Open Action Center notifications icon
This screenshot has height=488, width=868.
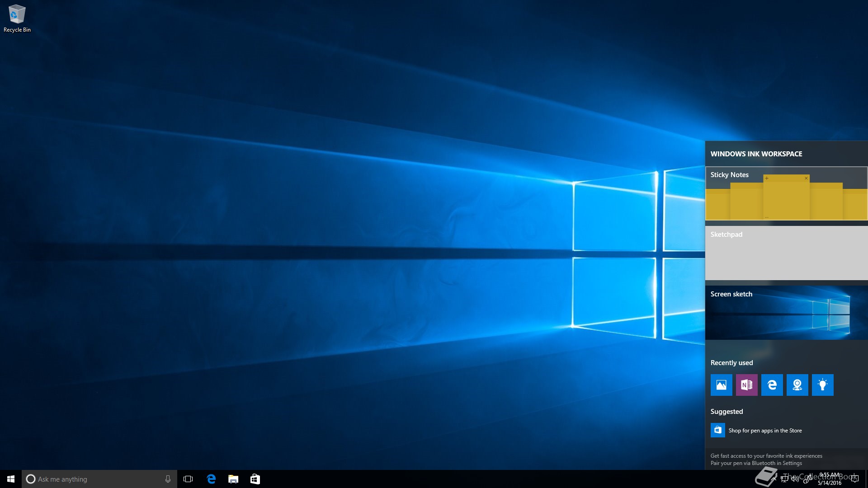pyautogui.click(x=854, y=479)
